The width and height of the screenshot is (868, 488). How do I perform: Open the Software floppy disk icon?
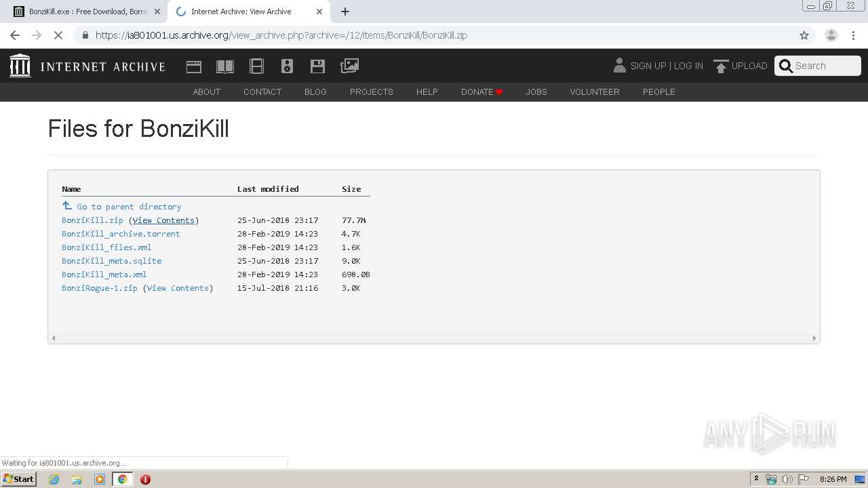point(317,66)
